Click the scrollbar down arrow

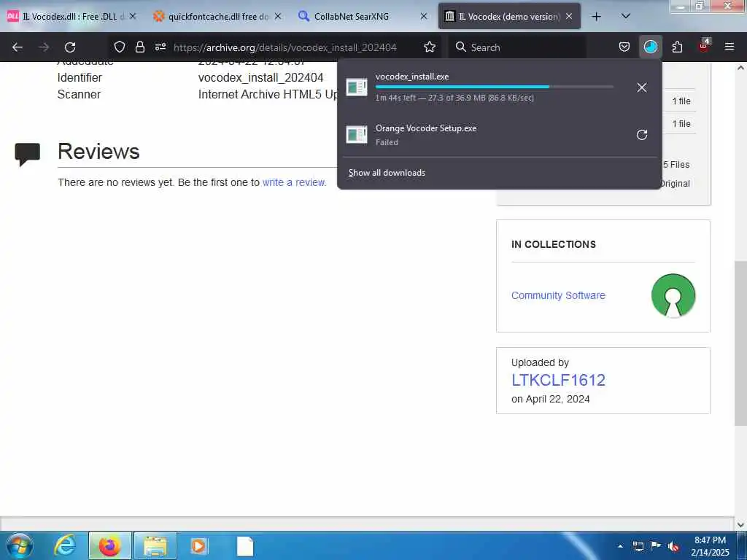coord(740,525)
